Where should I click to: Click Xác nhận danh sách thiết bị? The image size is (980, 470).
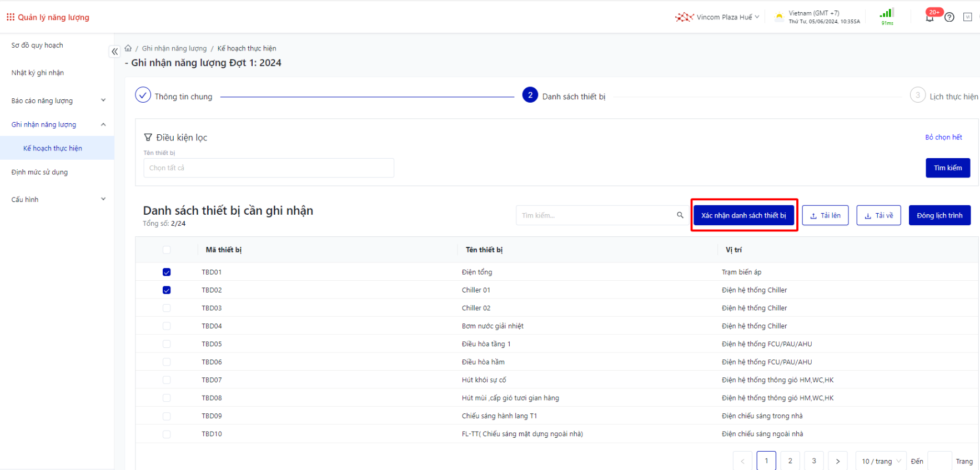click(x=743, y=215)
